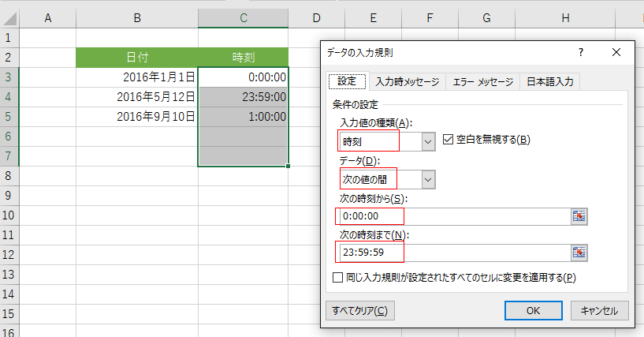Screen dimensions: 644x337
Task: Enable 同じ入力規則 apply-to-all checkbox
Action: (338, 278)
